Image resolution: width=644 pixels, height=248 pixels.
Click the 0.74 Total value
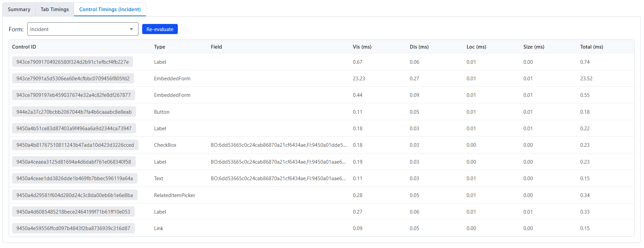[x=585, y=62]
